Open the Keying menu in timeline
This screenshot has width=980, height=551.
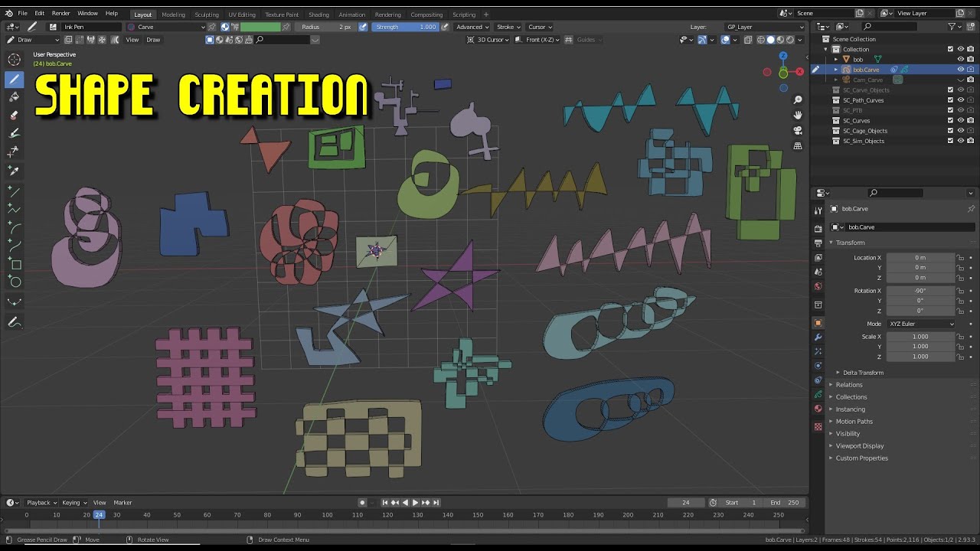pos(73,503)
